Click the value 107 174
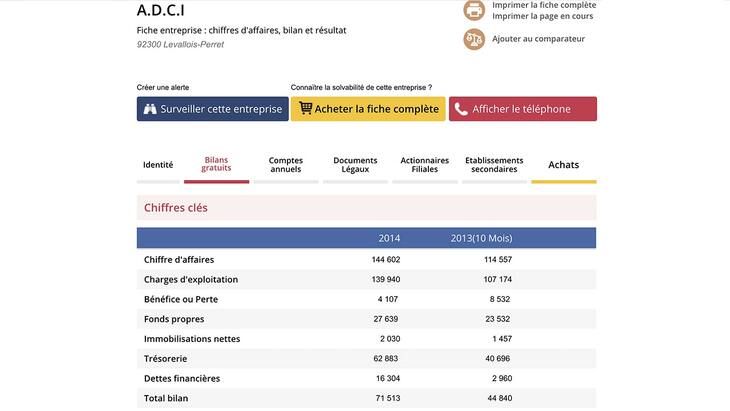Screen dimensions: 730x411 coord(498,279)
